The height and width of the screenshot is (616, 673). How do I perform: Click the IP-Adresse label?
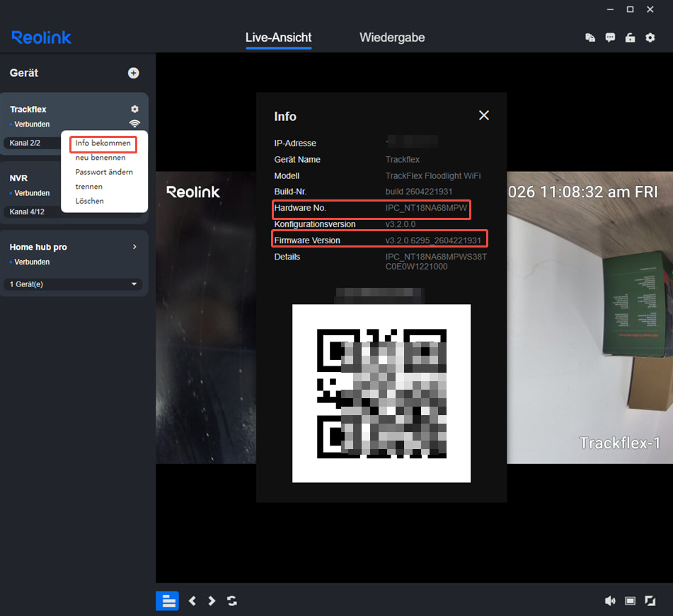pyautogui.click(x=295, y=144)
